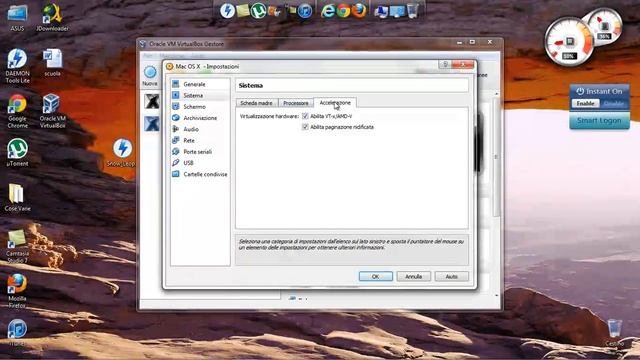Click the Chrome icon in top dock
Screen dimensions: 640x360
[343, 11]
